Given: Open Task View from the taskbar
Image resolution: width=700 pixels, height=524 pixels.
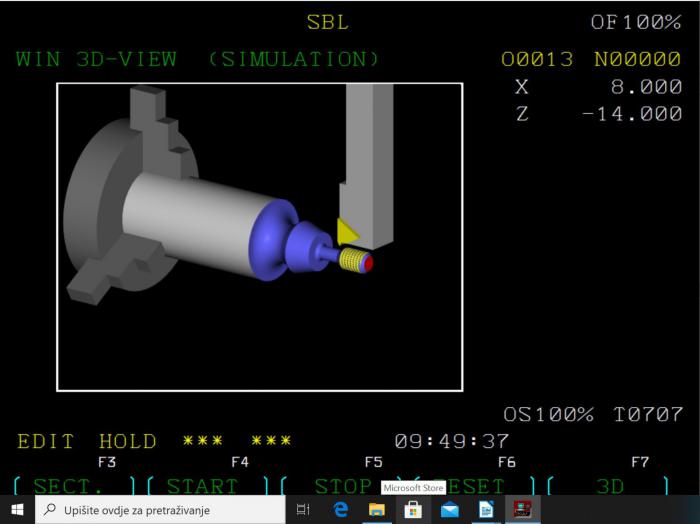Looking at the screenshot, I should (304, 509).
